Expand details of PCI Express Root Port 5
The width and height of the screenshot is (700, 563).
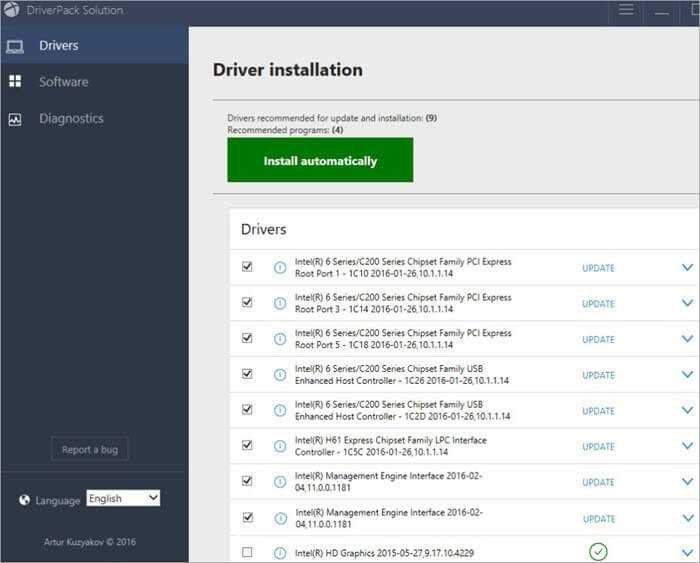click(x=688, y=338)
